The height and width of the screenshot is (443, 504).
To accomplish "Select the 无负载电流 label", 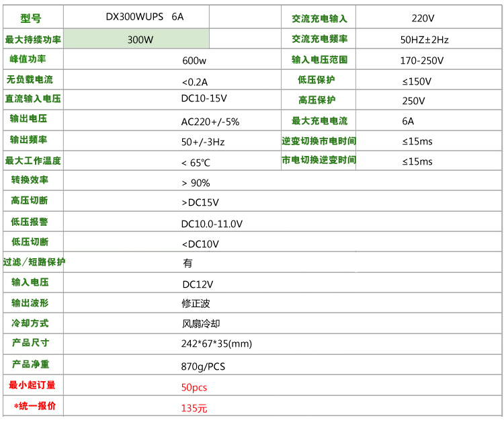I will click(x=30, y=79).
